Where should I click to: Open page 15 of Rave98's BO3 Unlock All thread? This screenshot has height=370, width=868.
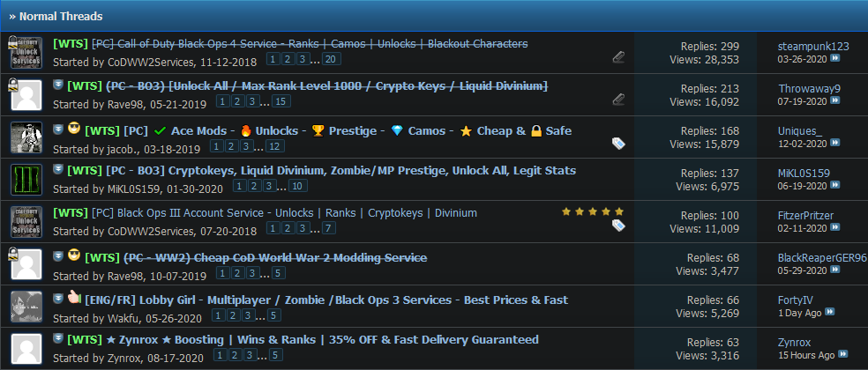coord(281,101)
